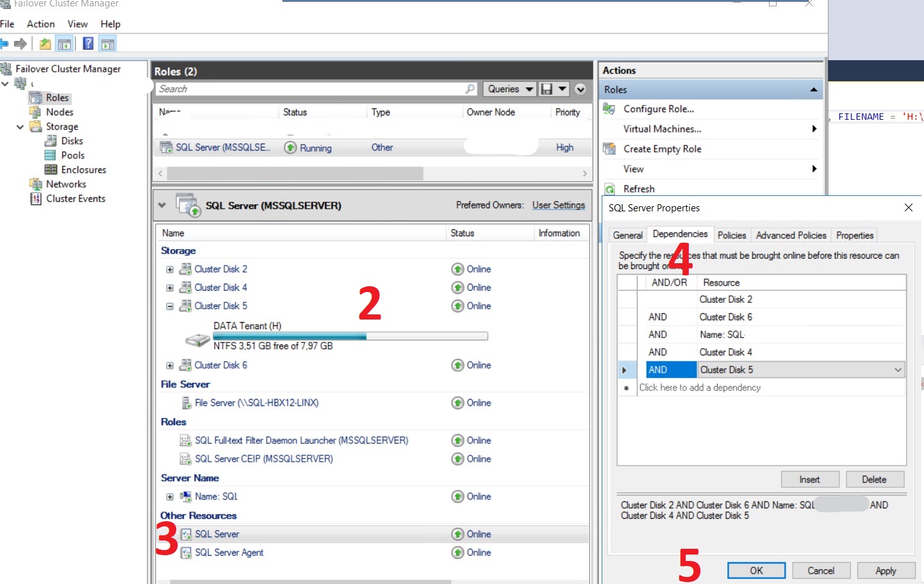Click the Up one level folder icon

pyautogui.click(x=45, y=44)
